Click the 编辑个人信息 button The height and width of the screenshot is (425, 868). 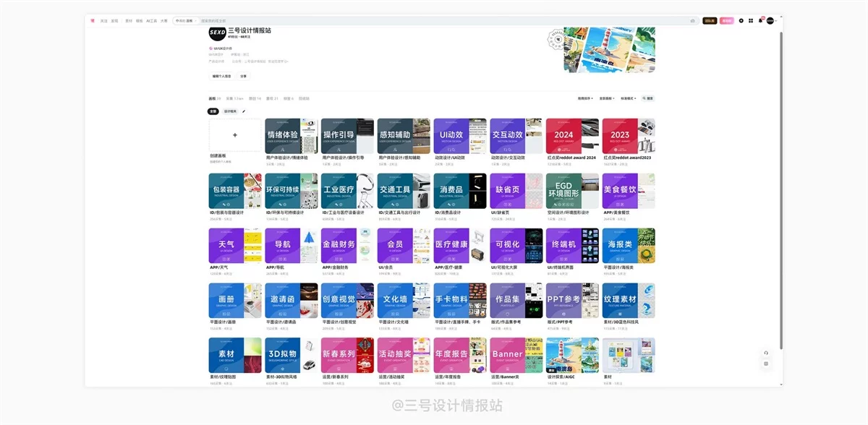(x=221, y=76)
